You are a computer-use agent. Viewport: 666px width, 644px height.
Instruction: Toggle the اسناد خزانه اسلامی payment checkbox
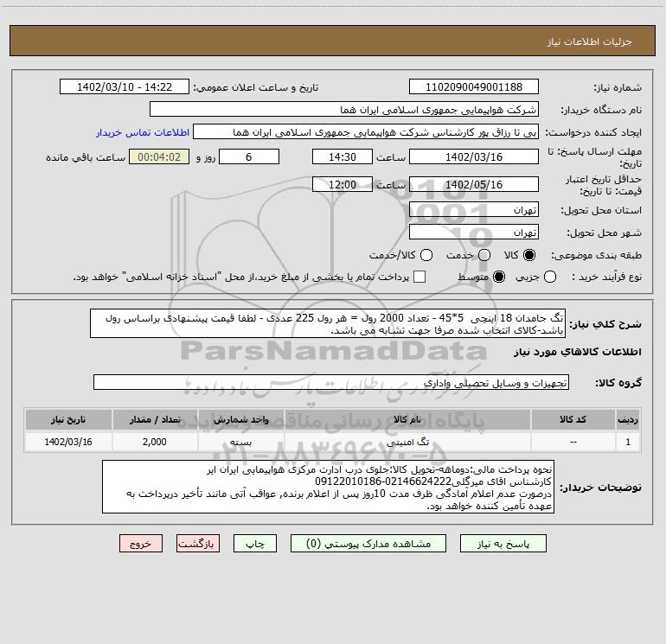419,277
